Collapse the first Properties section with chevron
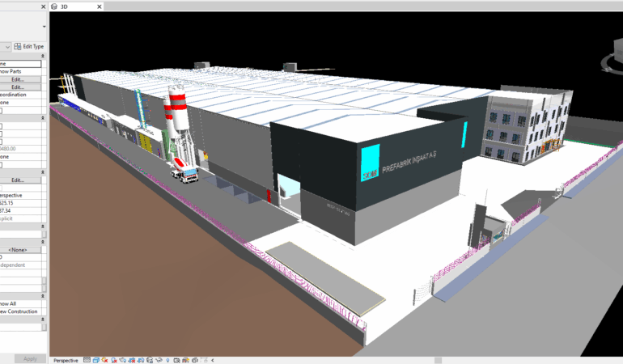Viewport: 623px width, 364px height. [x=43, y=57]
